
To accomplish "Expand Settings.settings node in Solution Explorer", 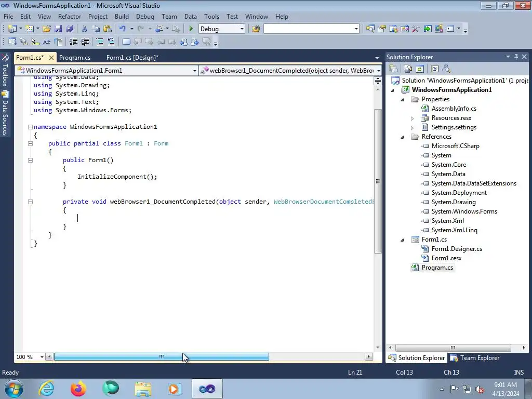I will [412, 128].
